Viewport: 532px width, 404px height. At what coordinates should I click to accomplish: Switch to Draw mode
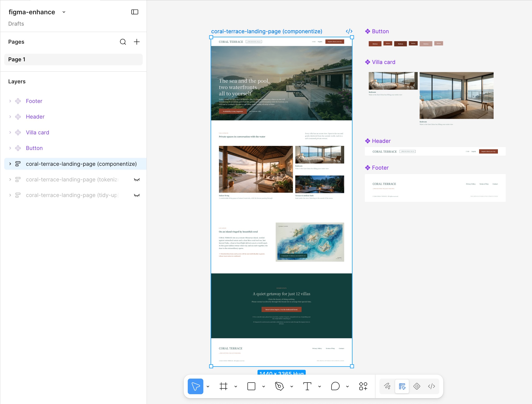pos(387,386)
